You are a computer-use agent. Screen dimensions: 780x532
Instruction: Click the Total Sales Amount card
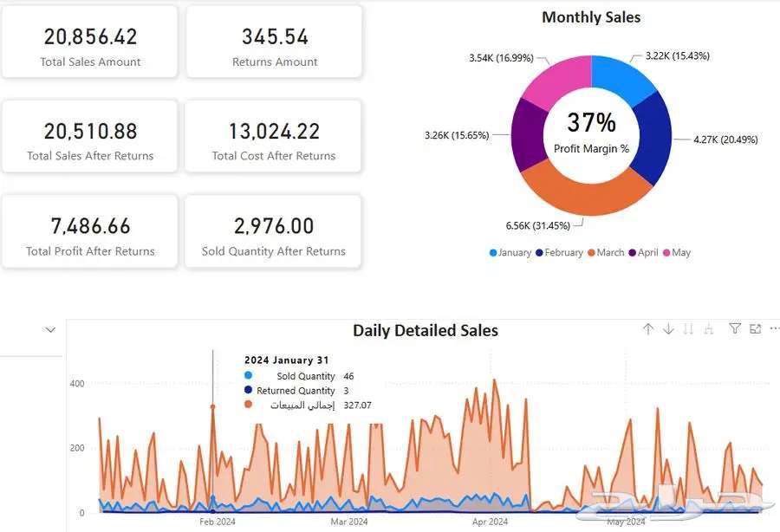(90, 43)
